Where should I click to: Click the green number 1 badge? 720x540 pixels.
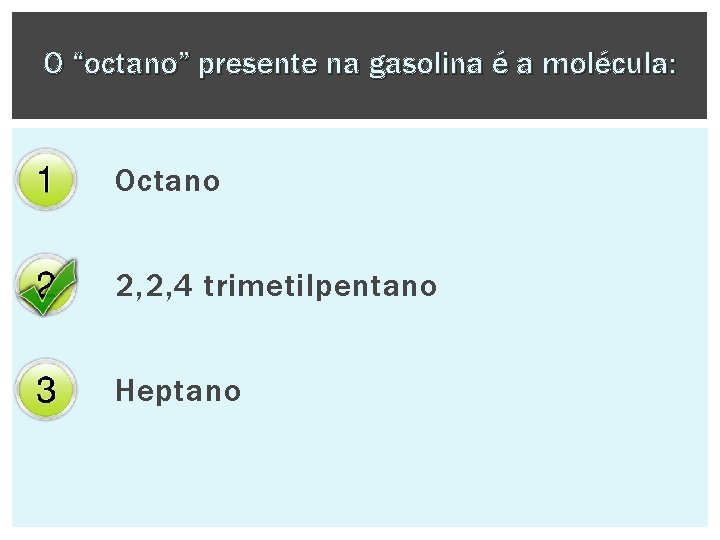point(45,181)
